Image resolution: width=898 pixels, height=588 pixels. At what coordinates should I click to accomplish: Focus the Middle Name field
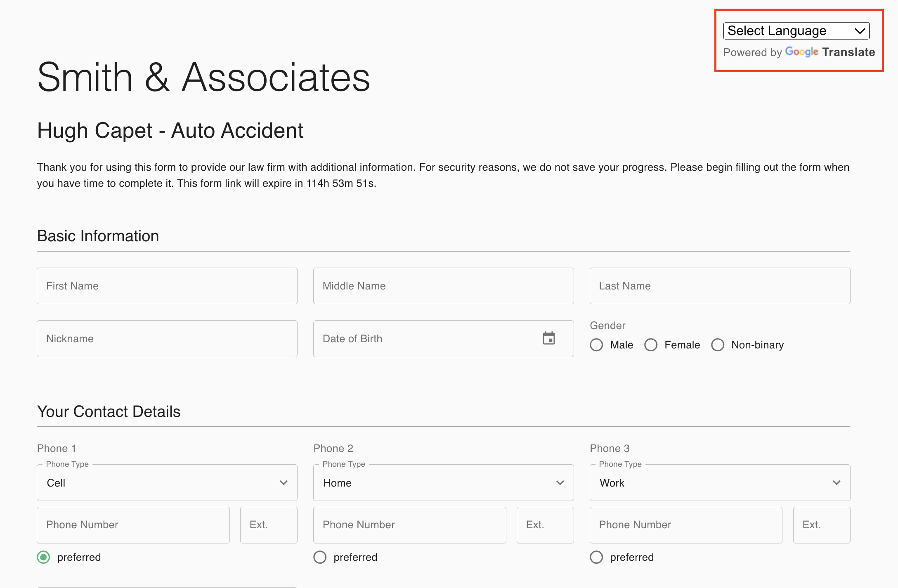pos(443,286)
